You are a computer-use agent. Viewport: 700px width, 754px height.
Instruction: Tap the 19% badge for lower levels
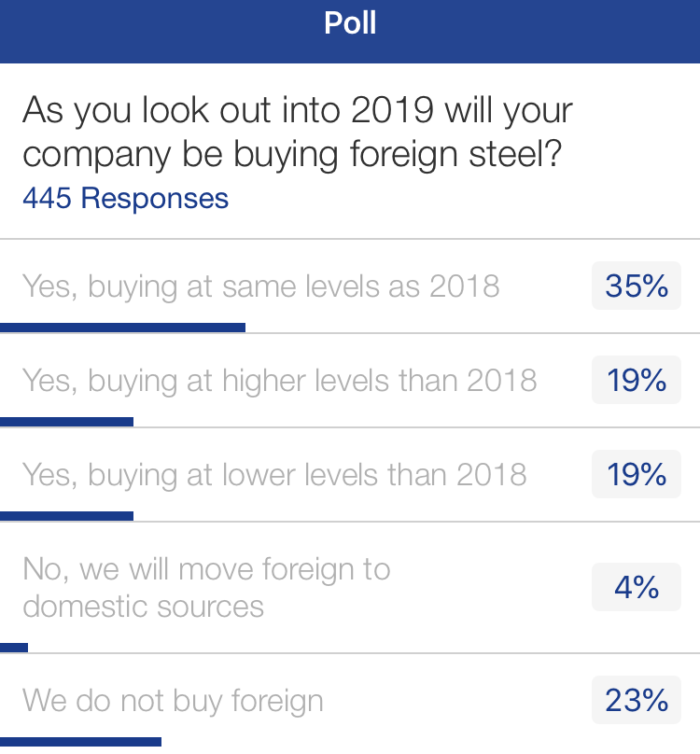pyautogui.click(x=637, y=474)
